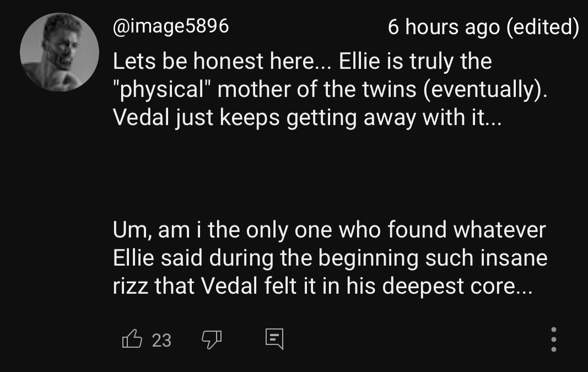The width and height of the screenshot is (588, 372).
Task: Like the comment with thumbs-up icon
Action: coord(130,339)
